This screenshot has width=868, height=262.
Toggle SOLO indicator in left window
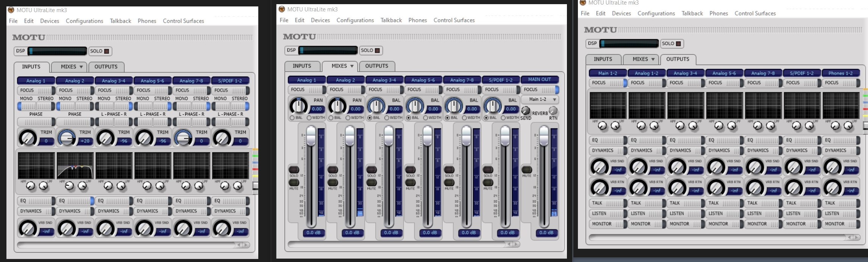[x=107, y=51]
